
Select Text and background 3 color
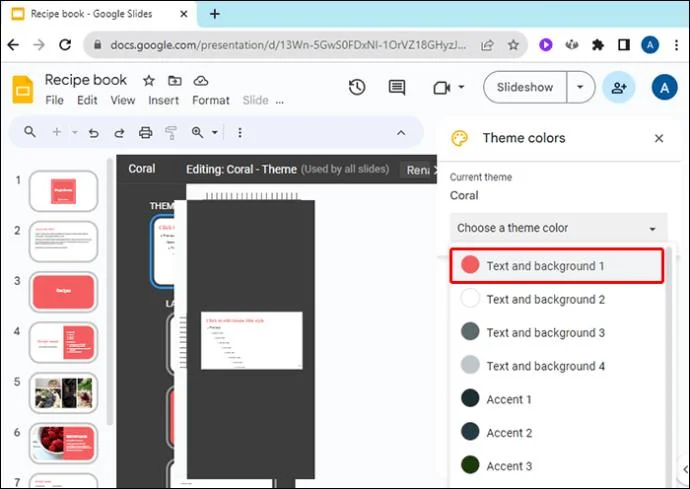click(x=557, y=332)
